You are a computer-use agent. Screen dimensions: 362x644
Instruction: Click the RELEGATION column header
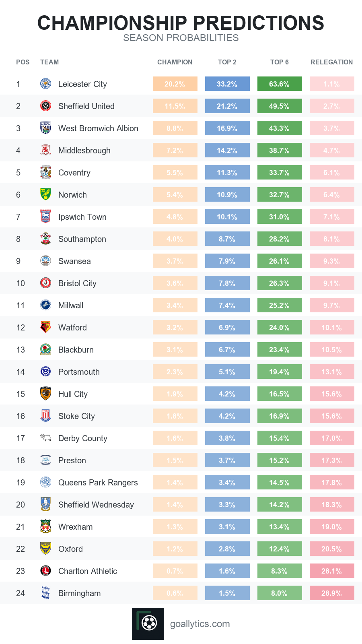pyautogui.click(x=332, y=62)
